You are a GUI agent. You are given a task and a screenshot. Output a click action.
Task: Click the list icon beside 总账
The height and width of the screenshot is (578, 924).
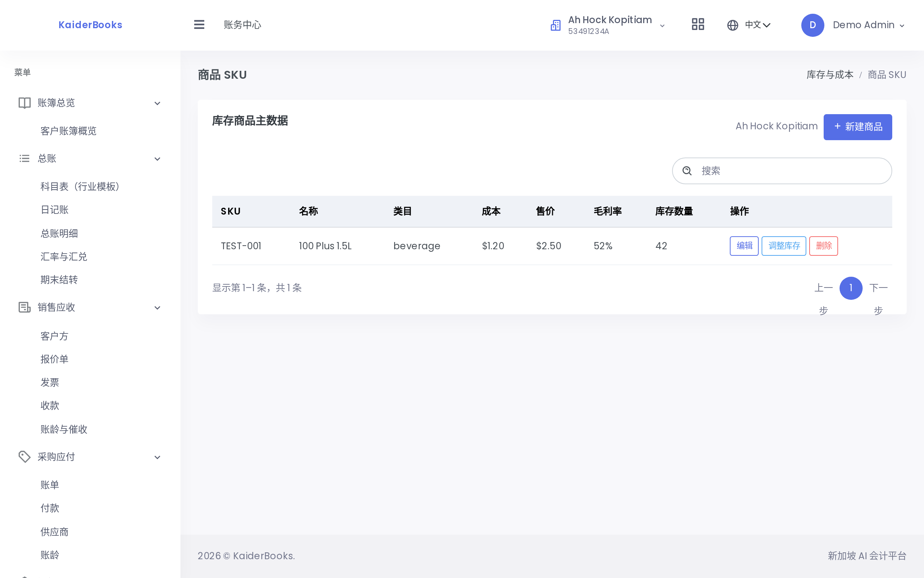pyautogui.click(x=25, y=158)
